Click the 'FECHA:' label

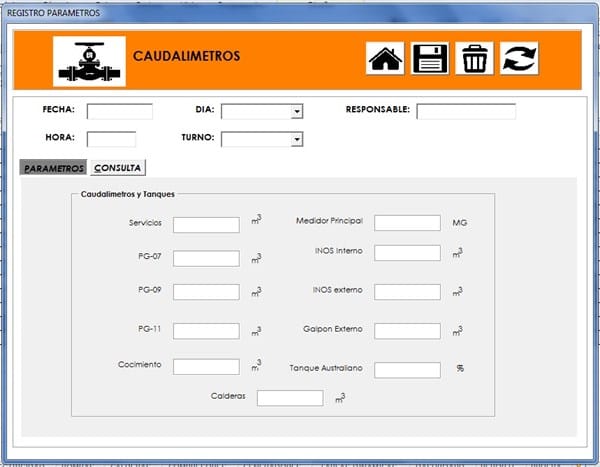point(59,109)
